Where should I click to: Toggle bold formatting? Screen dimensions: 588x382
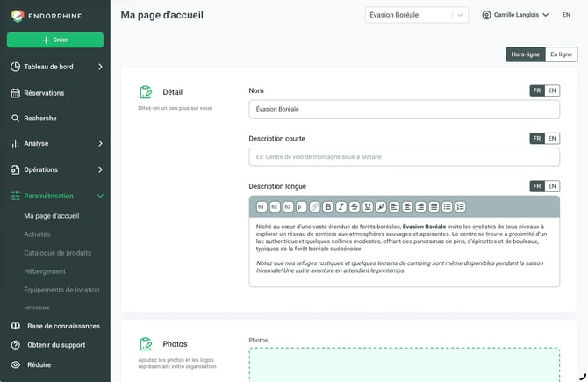327,206
